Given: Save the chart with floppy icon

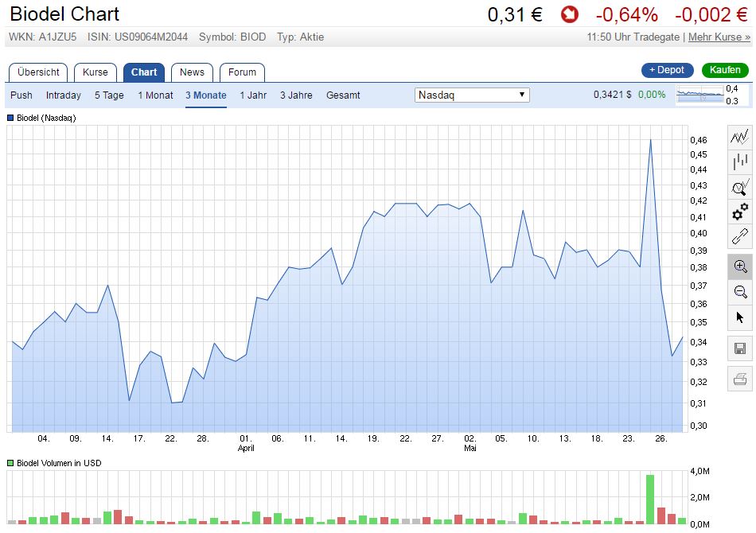Looking at the screenshot, I should (739, 348).
